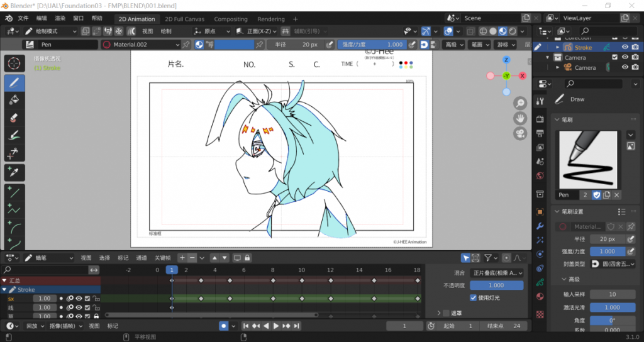Image resolution: width=644 pixels, height=342 pixels.
Task: Click the 结束点 end frame field
Action: (505, 326)
